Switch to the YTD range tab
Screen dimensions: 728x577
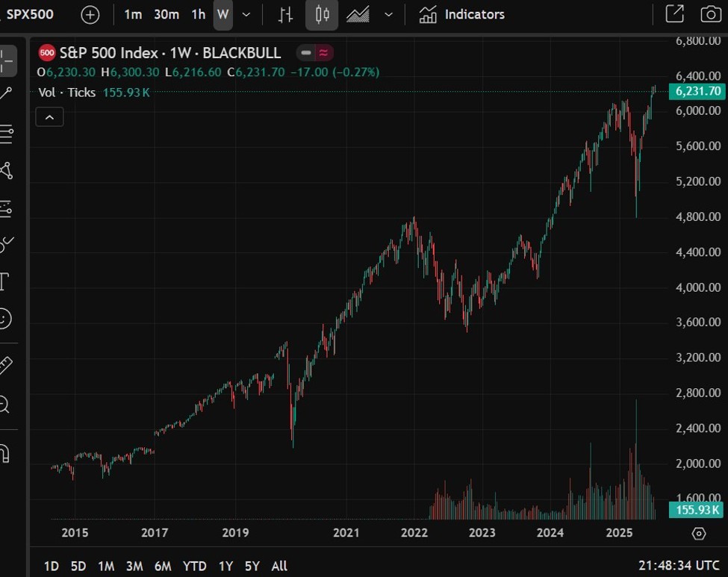tap(194, 566)
